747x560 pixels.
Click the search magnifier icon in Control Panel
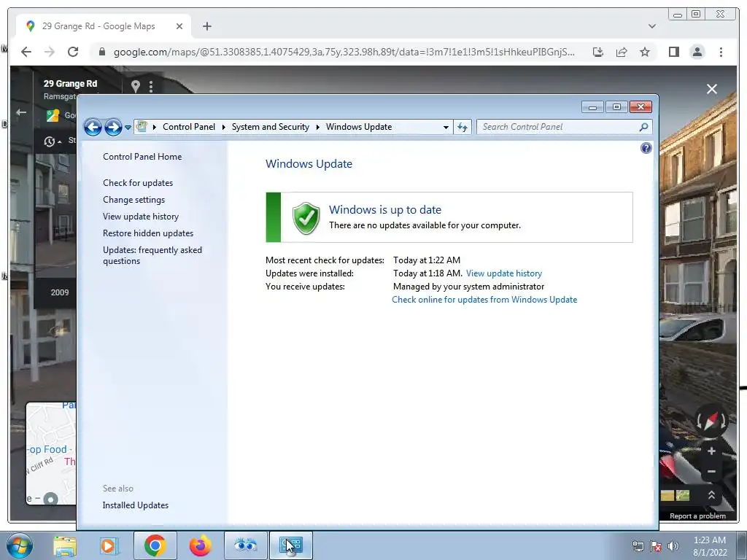click(643, 127)
